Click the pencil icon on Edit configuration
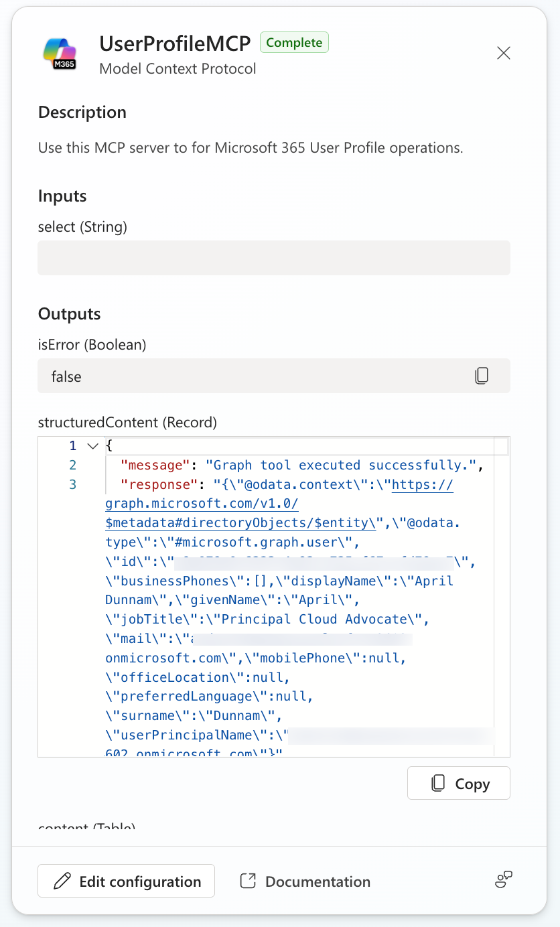The width and height of the screenshot is (560, 927). [x=61, y=881]
